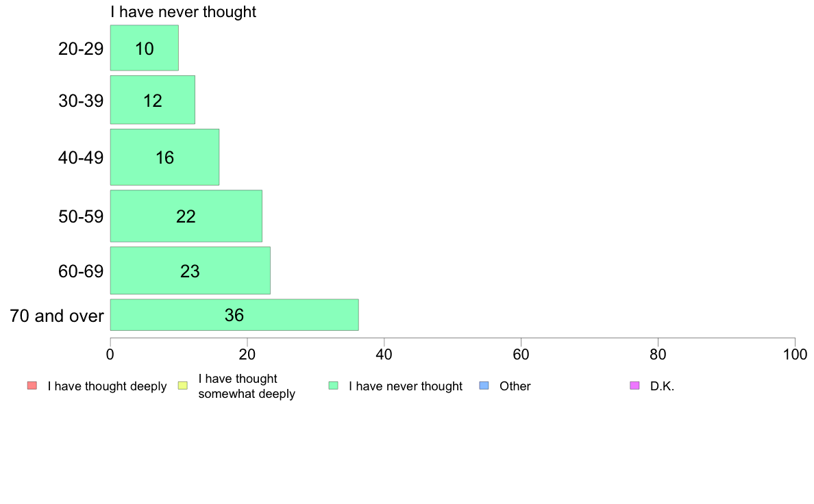Select the 40-49 bar showing 16
This screenshot has width=814, height=504.
[x=164, y=157]
